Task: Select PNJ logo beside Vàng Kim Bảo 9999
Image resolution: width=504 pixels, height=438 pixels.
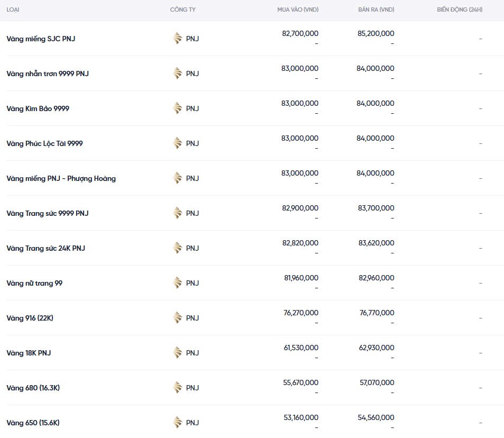Action: click(178, 108)
